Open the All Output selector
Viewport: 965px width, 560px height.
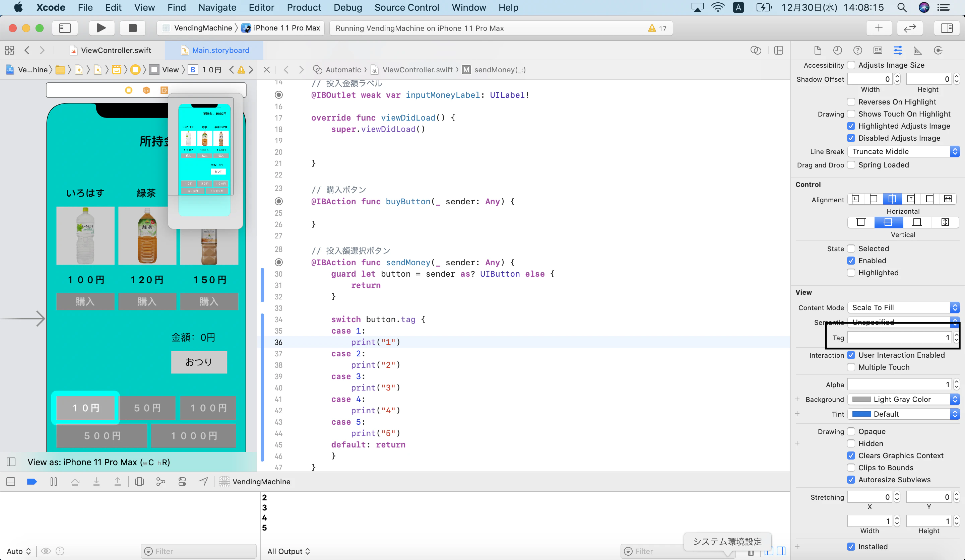289,551
